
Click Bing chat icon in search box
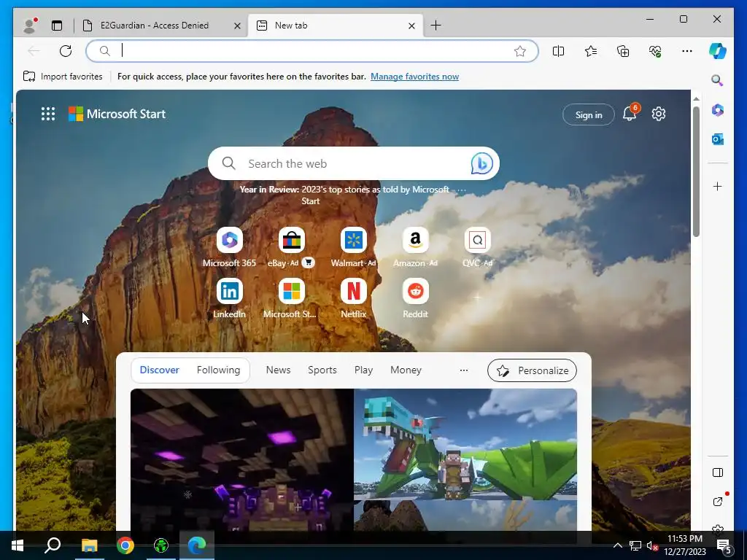pos(481,163)
